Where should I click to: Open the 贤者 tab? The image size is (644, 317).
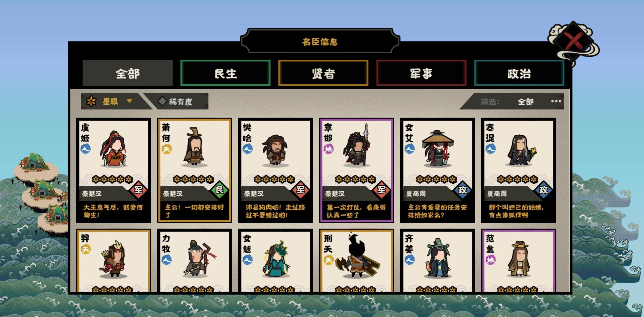(323, 73)
